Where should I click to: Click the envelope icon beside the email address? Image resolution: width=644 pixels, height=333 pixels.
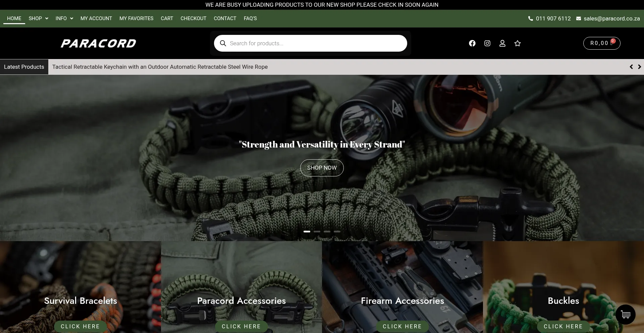[579, 18]
